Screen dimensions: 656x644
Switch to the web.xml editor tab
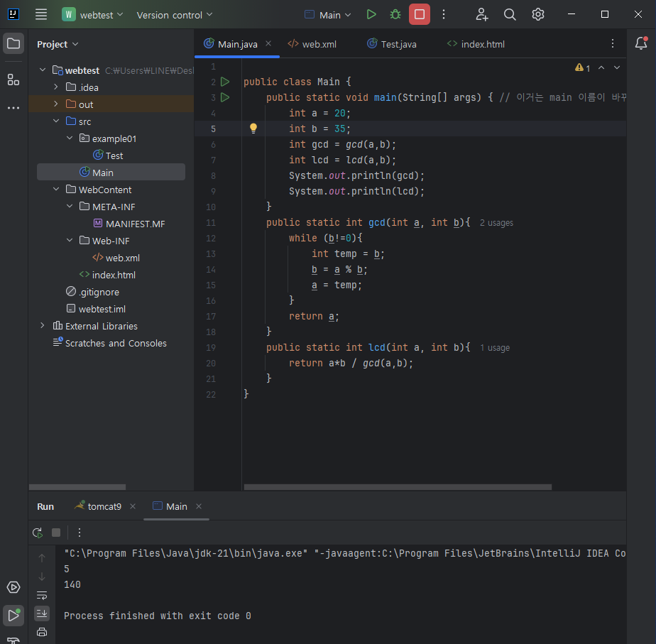point(312,44)
